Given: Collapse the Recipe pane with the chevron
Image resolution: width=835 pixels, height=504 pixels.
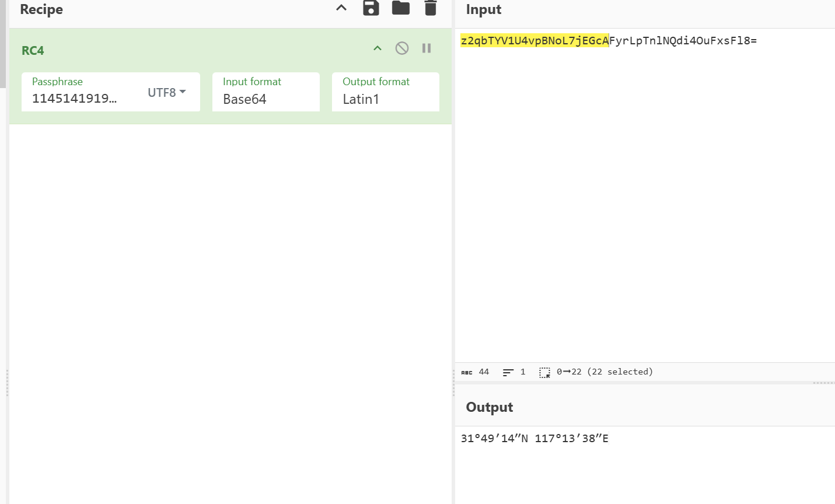Looking at the screenshot, I should pos(341,8).
